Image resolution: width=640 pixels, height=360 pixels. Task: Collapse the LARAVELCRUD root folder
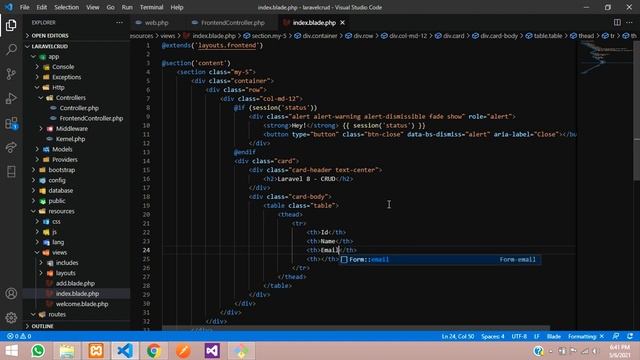[77, 46]
